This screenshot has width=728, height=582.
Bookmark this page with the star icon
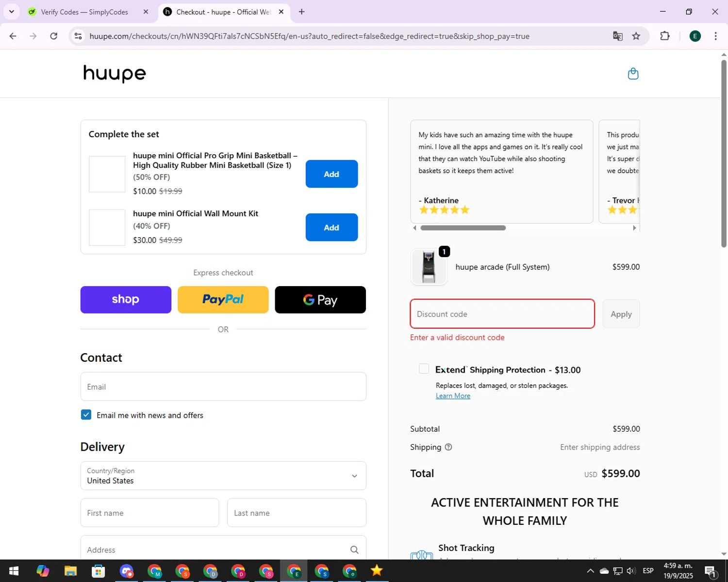636,36
